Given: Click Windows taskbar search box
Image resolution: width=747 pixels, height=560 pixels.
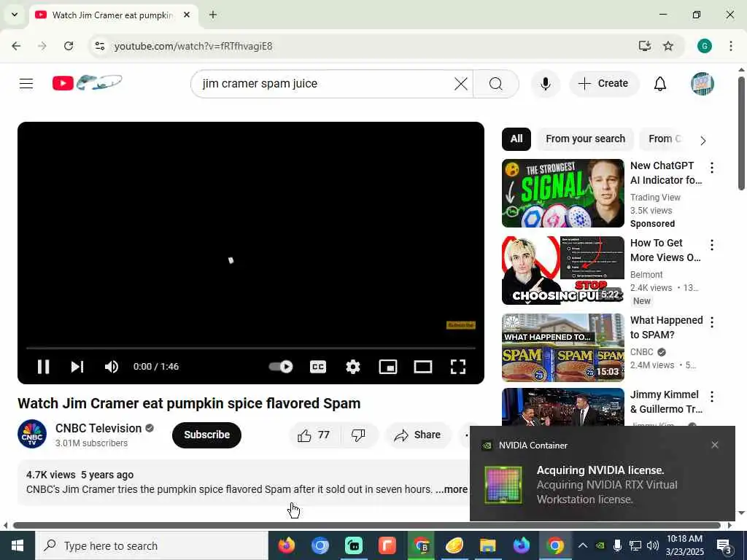Looking at the screenshot, I should 152,545.
